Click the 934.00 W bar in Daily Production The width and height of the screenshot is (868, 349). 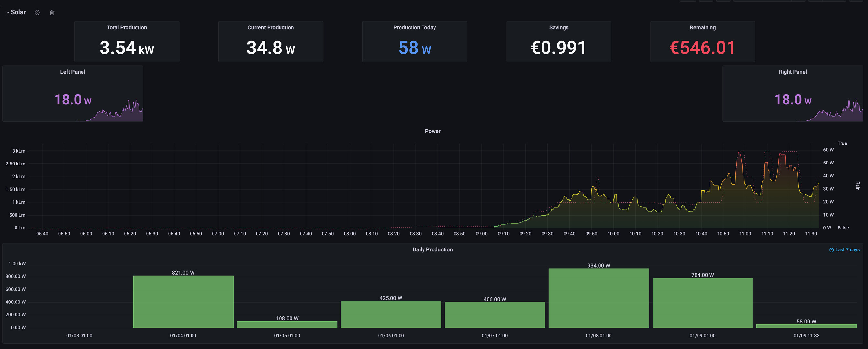599,298
